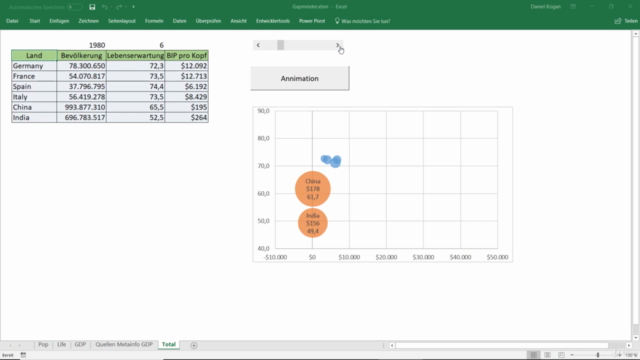The image size is (640, 360).
Task: Click the horizontal scrollbar left arrow
Action: click(x=392, y=345)
